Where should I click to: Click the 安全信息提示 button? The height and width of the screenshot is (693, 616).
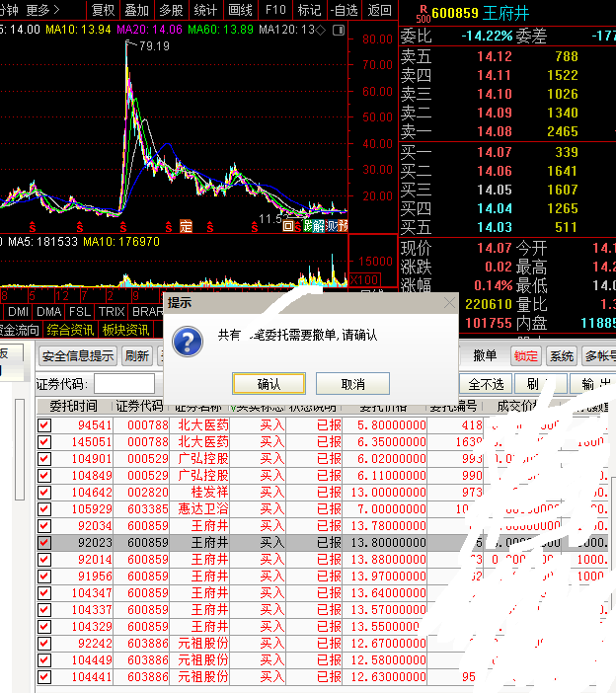pos(78,355)
